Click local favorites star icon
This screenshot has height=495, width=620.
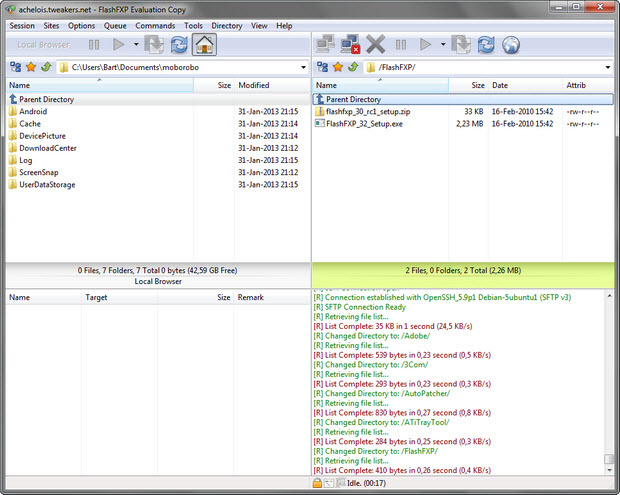click(x=31, y=67)
